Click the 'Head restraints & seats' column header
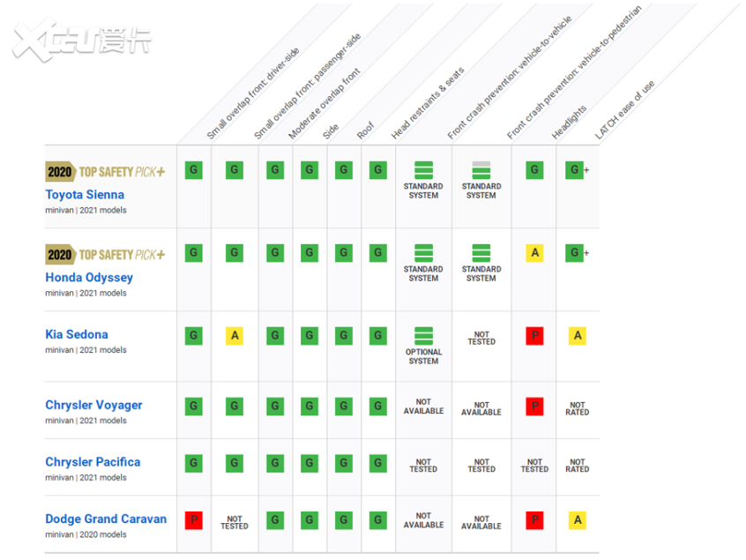The image size is (746, 560). (x=428, y=103)
